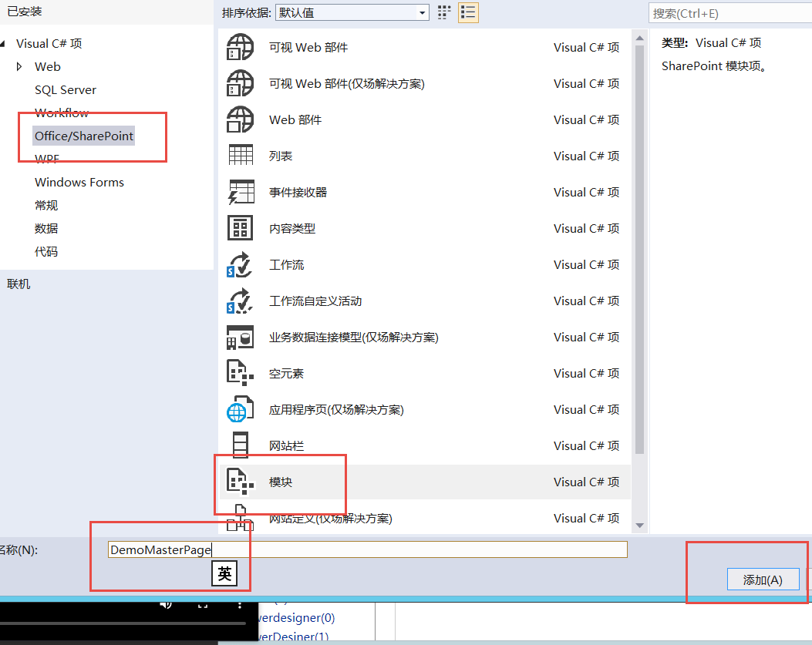Click the template list scroll up arrow
812x645 pixels.
(639, 39)
